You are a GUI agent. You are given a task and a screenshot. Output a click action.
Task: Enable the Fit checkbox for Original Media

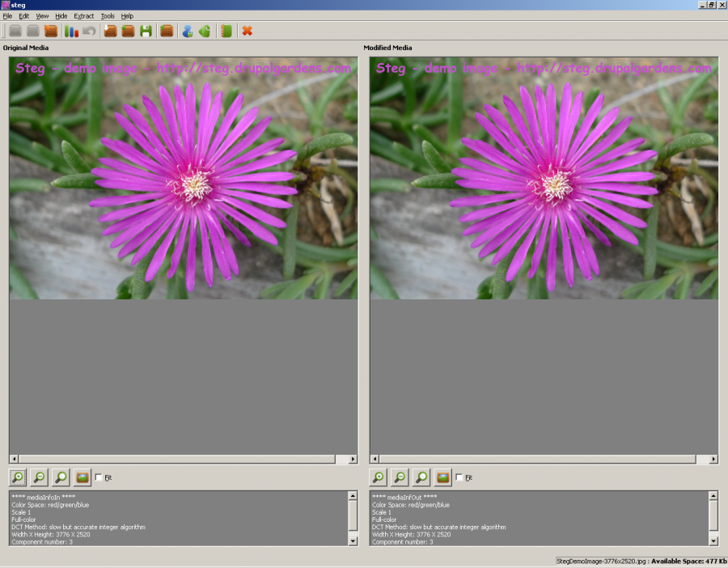[99, 477]
